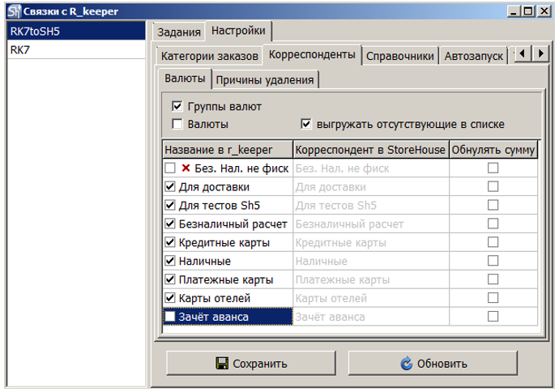Toggle the Группы валют checkbox
Viewport: 559px width, 392px height.
(x=177, y=106)
